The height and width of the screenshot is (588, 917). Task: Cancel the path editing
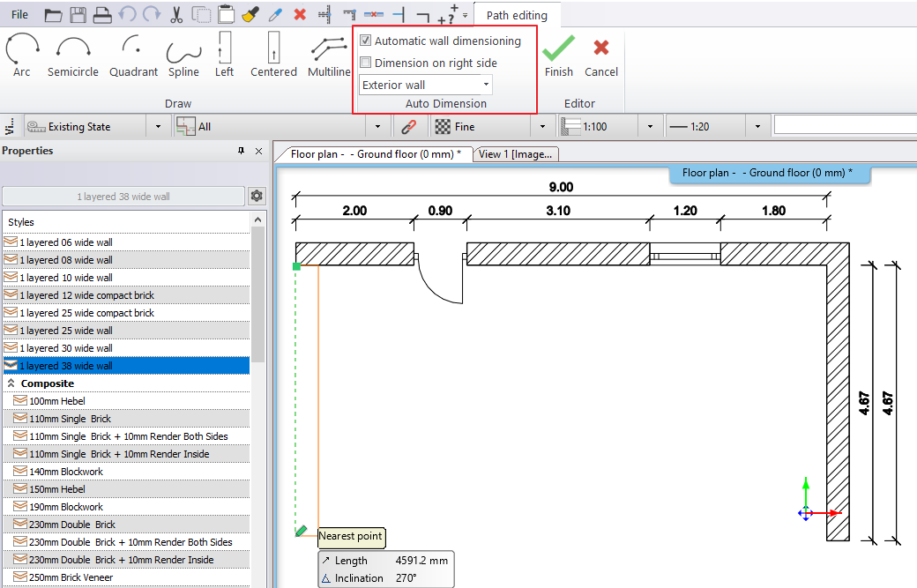[601, 56]
